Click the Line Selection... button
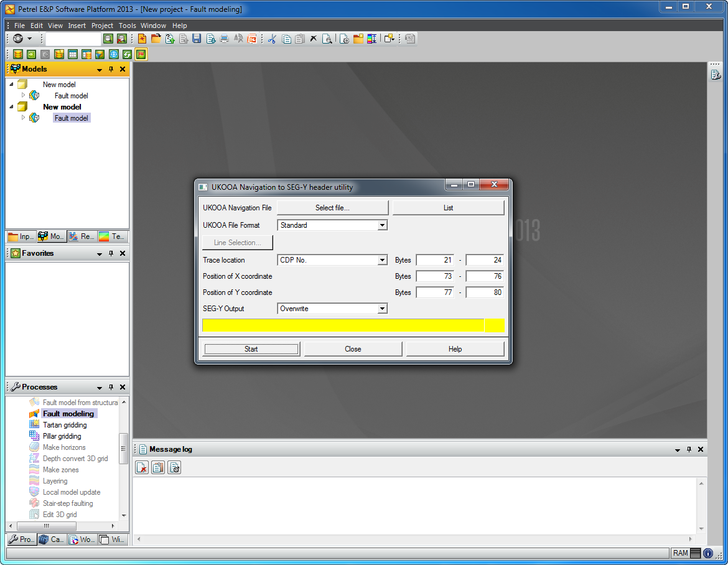The image size is (728, 565). 238,242
